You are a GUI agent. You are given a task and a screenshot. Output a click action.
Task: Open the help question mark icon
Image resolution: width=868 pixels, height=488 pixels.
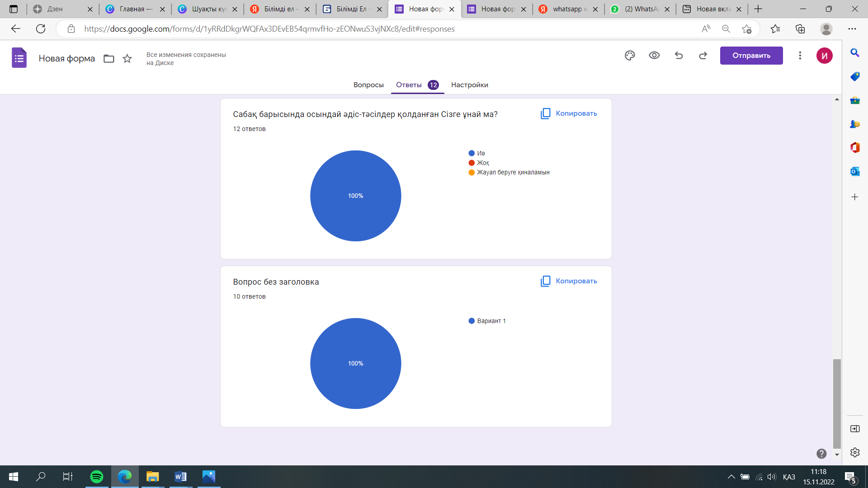coord(821,454)
